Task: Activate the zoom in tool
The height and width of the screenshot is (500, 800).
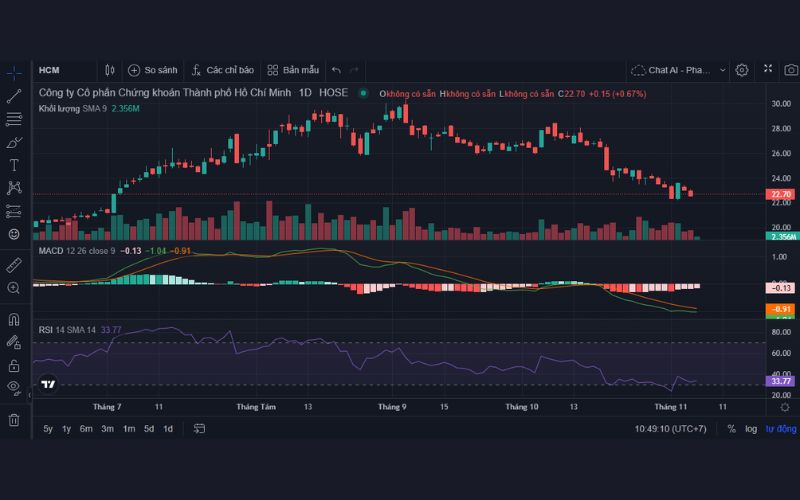Action: click(14, 288)
